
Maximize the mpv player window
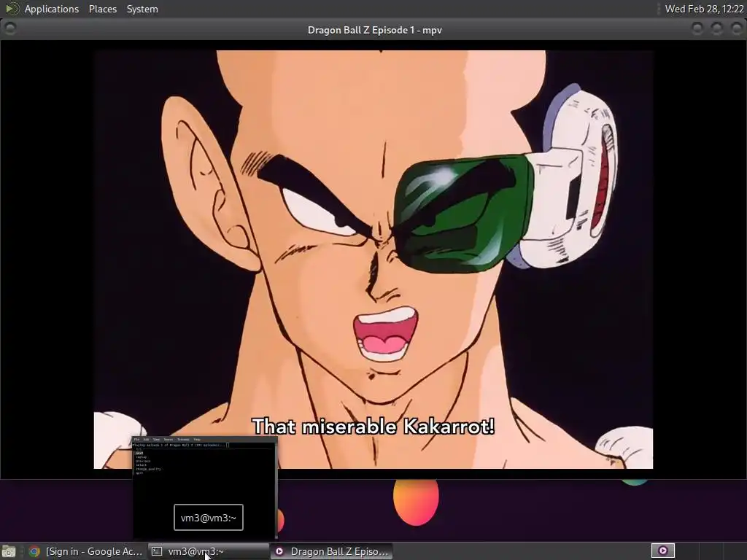coord(716,28)
